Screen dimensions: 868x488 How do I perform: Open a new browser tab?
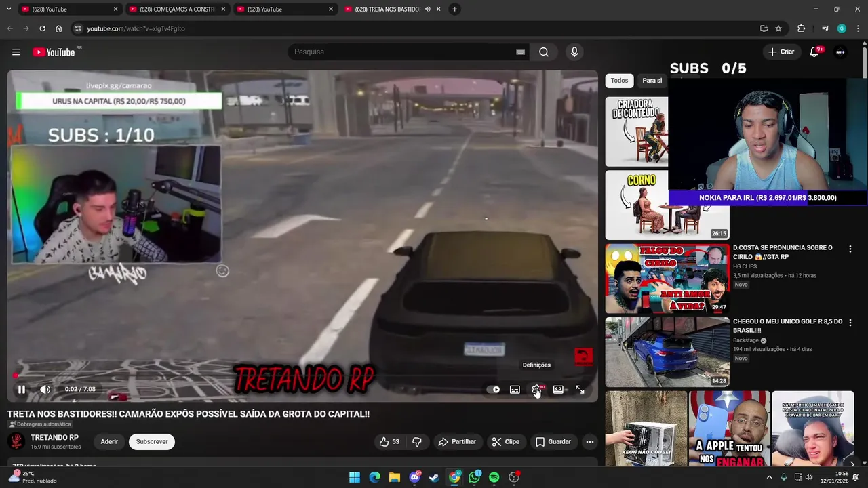[454, 9]
